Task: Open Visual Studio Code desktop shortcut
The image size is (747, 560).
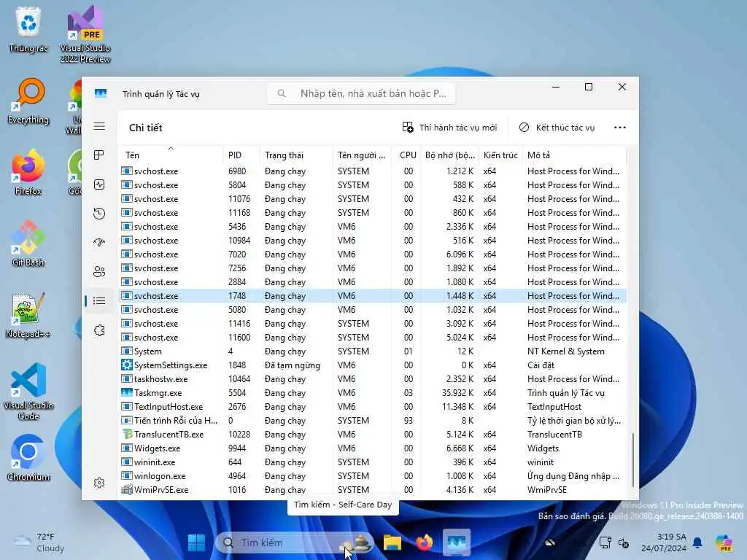Action: (28, 392)
